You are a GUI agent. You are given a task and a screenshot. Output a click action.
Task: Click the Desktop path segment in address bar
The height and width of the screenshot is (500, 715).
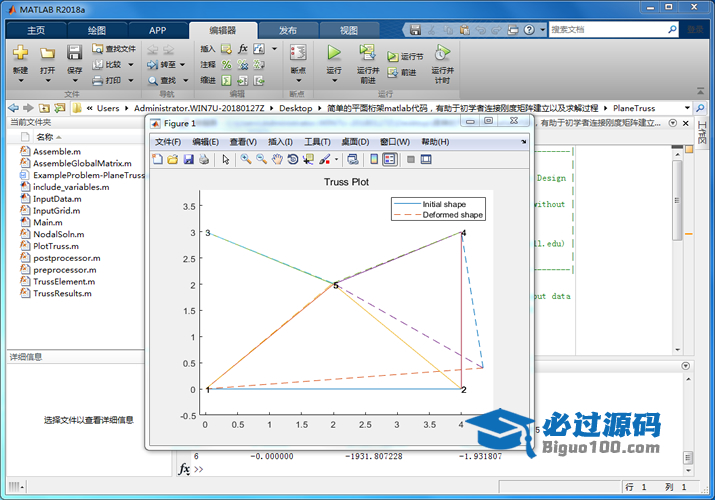coord(295,108)
